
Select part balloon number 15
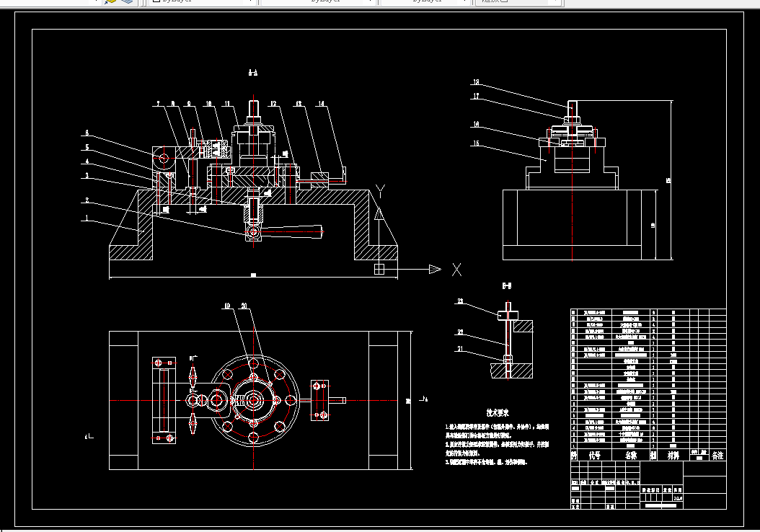pos(476,143)
